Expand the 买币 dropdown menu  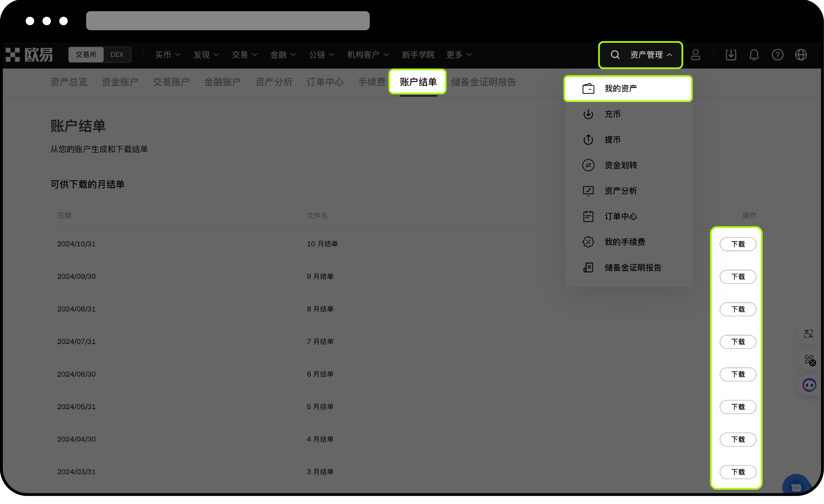168,55
